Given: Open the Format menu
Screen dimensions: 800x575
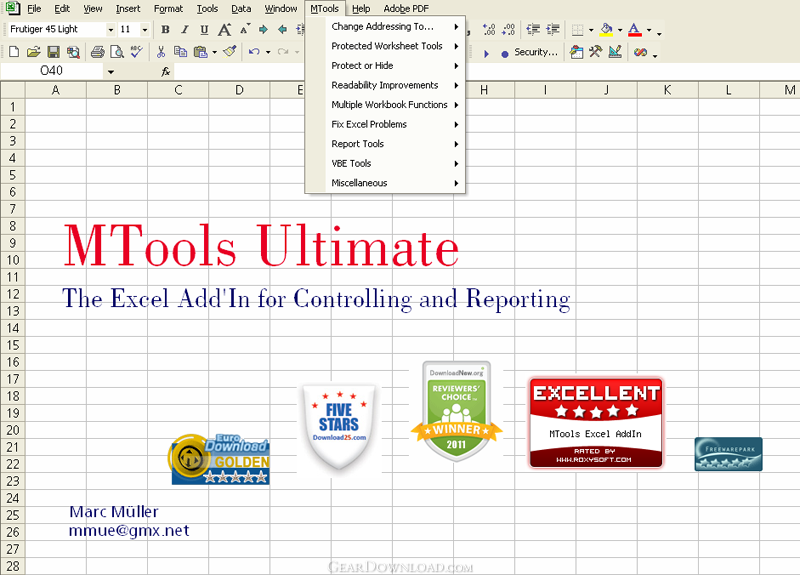Looking at the screenshot, I should click(168, 9).
